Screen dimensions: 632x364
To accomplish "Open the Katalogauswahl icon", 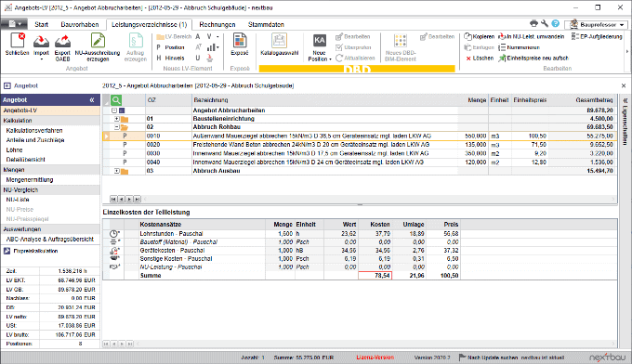I will [x=280, y=41].
